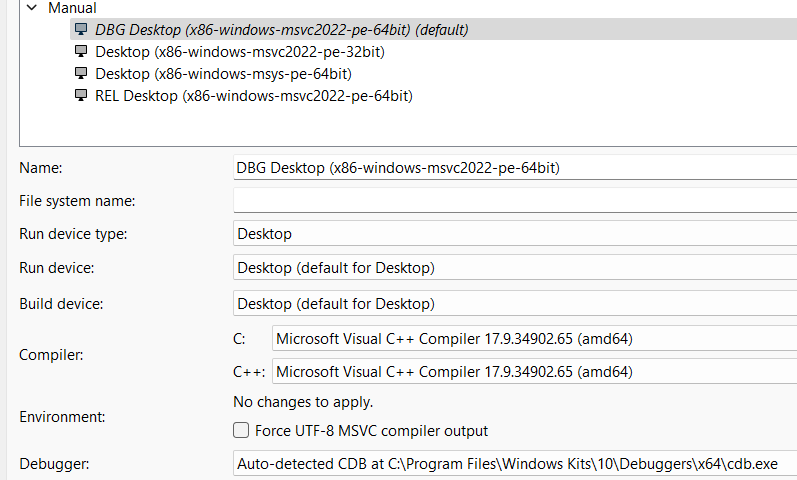Click the Name text field
The width and height of the screenshot is (797, 480).
(x=514, y=168)
